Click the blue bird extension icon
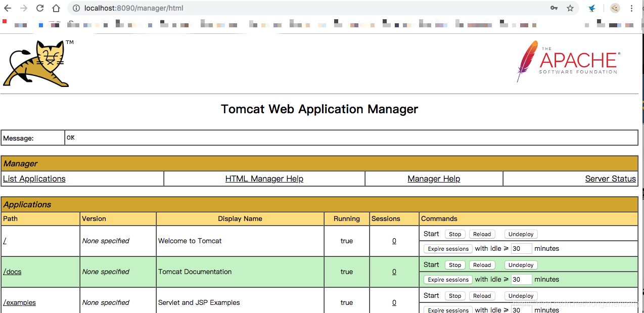 pyautogui.click(x=592, y=8)
